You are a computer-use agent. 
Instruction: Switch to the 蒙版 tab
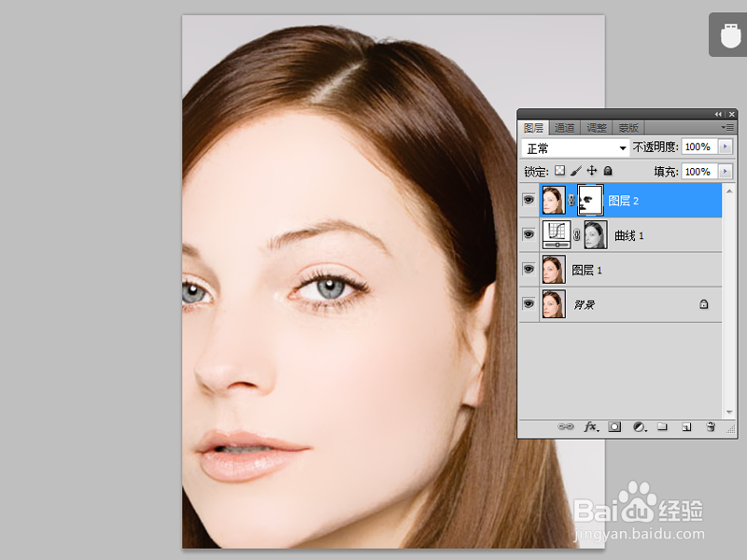click(x=628, y=128)
